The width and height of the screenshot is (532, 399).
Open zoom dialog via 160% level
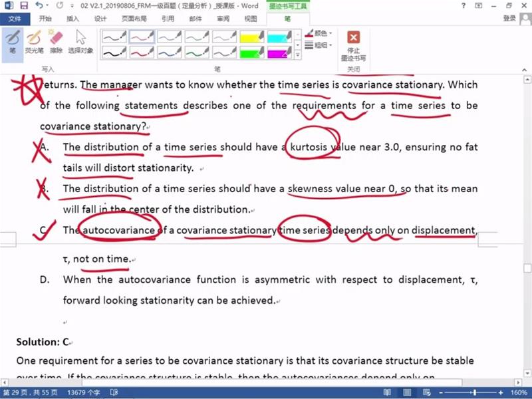pyautogui.click(x=519, y=392)
